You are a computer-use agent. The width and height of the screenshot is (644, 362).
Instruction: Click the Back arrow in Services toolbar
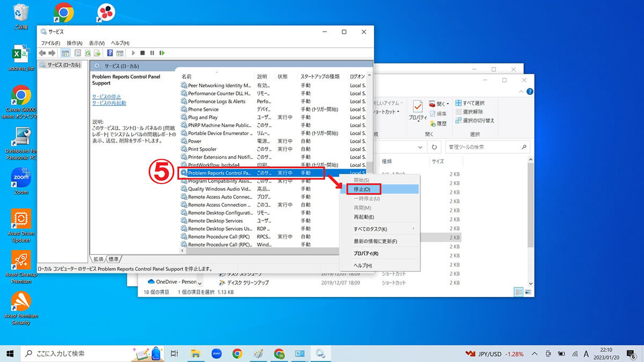pyautogui.click(x=42, y=53)
